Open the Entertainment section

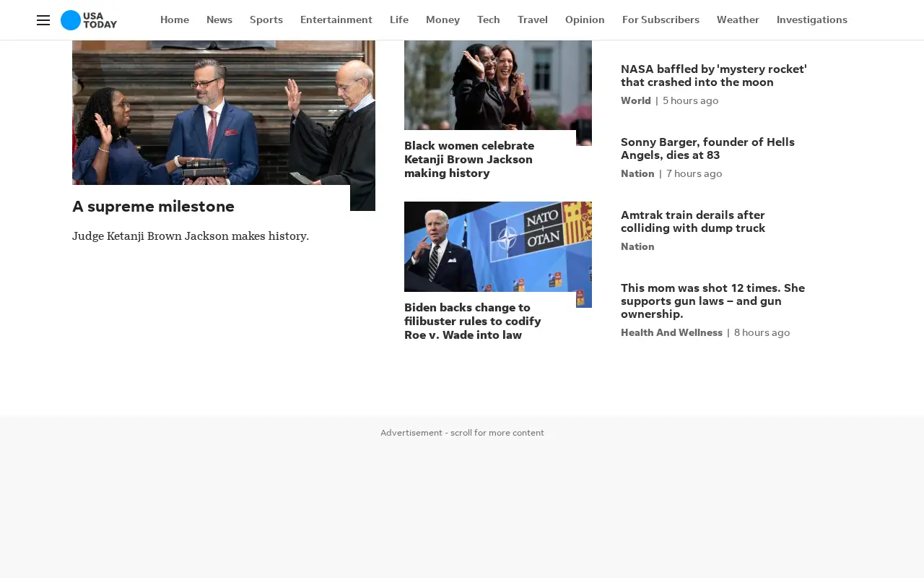(x=336, y=20)
